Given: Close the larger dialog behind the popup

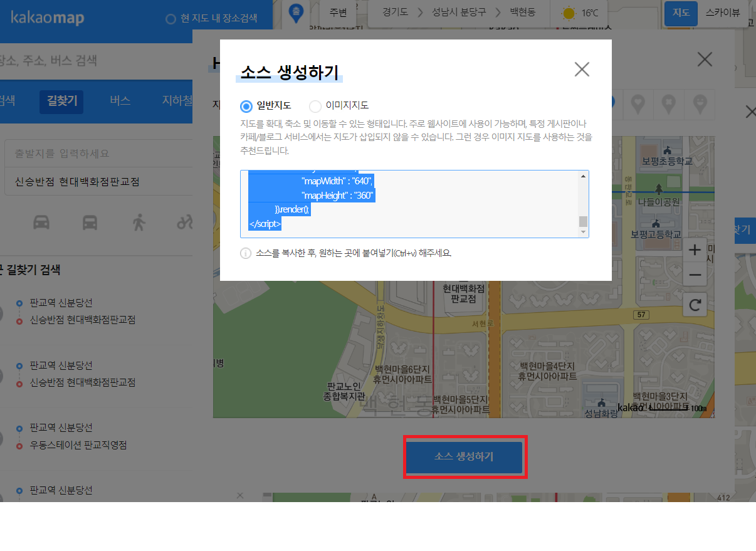Looking at the screenshot, I should coord(705,60).
